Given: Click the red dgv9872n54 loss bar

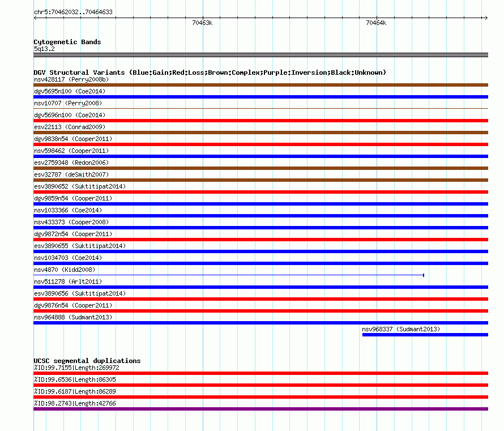Looking at the screenshot, I should [x=260, y=240].
